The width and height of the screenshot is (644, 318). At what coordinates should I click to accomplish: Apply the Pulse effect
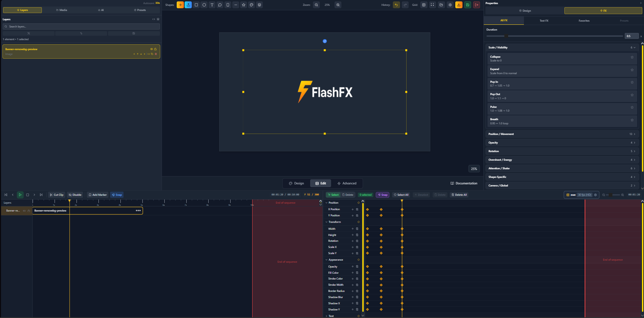point(562,109)
